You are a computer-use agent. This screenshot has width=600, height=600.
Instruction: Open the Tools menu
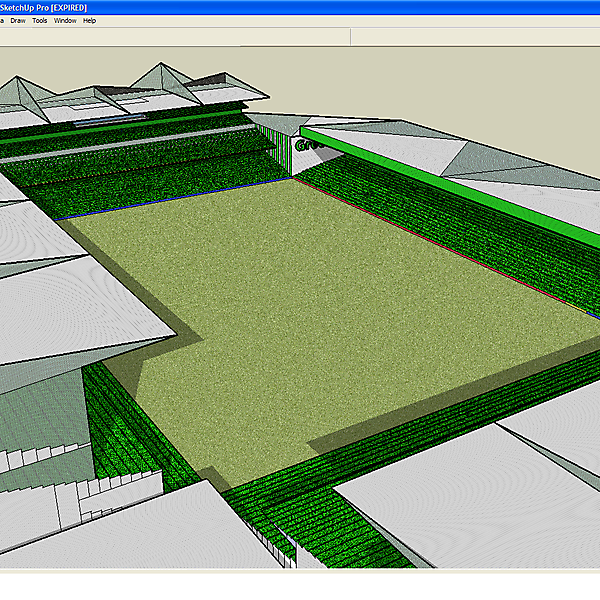(40, 20)
